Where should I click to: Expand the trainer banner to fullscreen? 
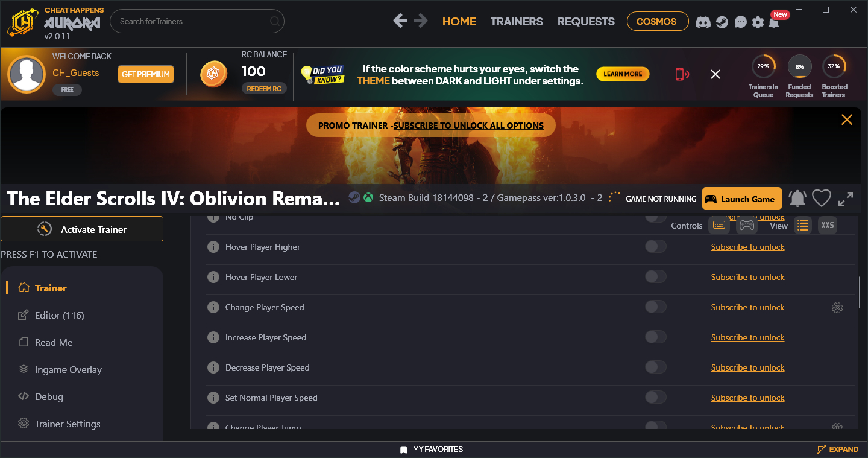point(846,199)
